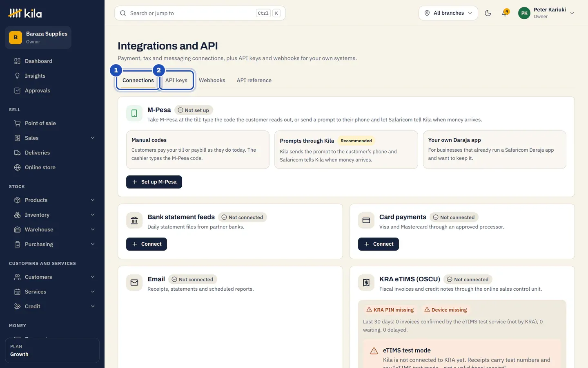Click the eTIMS test mode heading

click(x=407, y=350)
